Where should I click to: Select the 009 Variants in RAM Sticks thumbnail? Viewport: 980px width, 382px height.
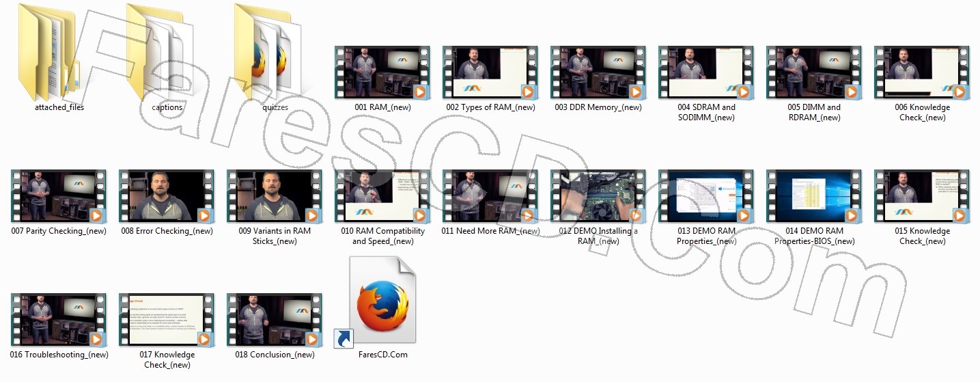pyautogui.click(x=275, y=196)
